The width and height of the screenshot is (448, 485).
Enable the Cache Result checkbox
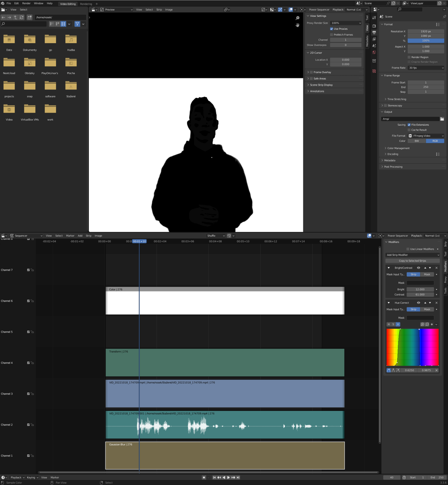[x=409, y=130]
